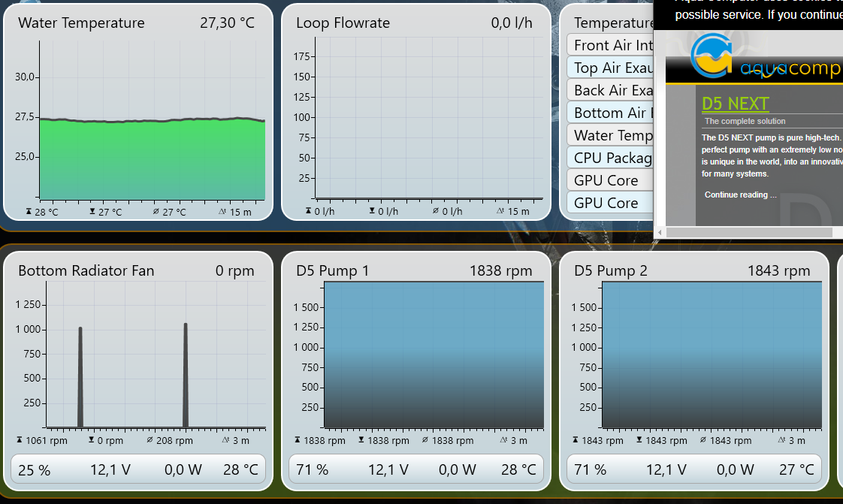Viewport: 843px width, 504px height.
Task: Click the Continue reading link
Action: [740, 195]
